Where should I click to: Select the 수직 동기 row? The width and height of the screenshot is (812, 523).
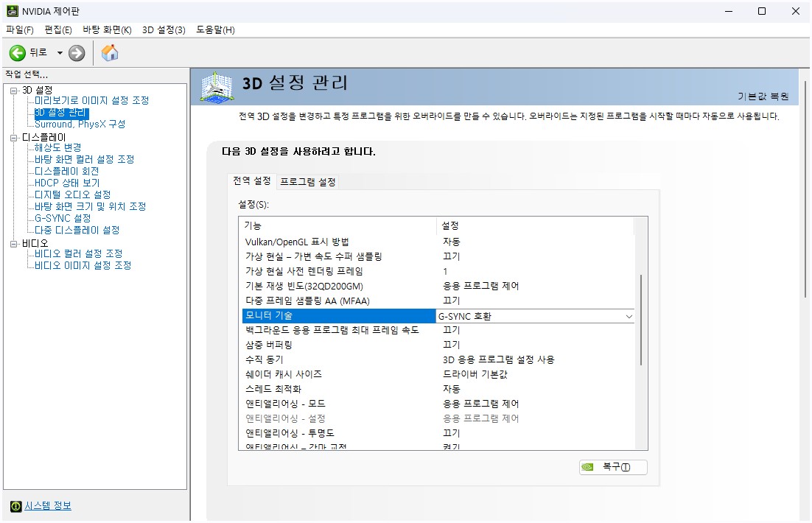pyautogui.click(x=438, y=359)
